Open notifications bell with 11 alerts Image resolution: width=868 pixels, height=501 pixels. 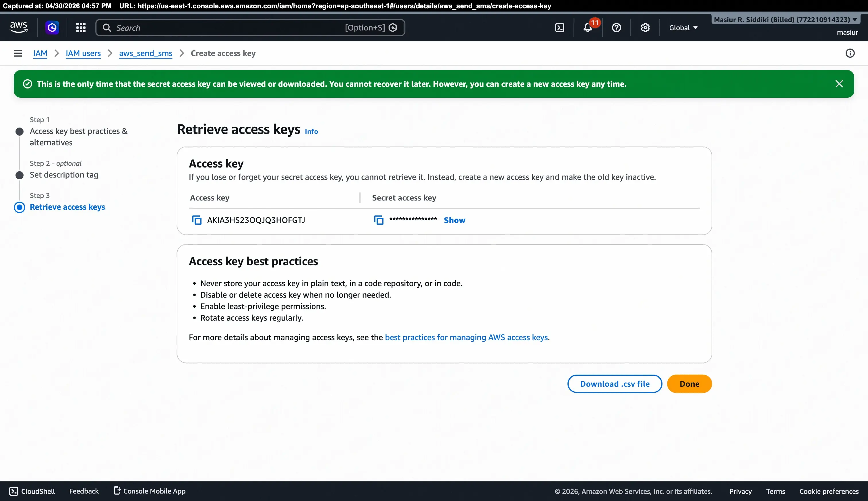tap(588, 28)
